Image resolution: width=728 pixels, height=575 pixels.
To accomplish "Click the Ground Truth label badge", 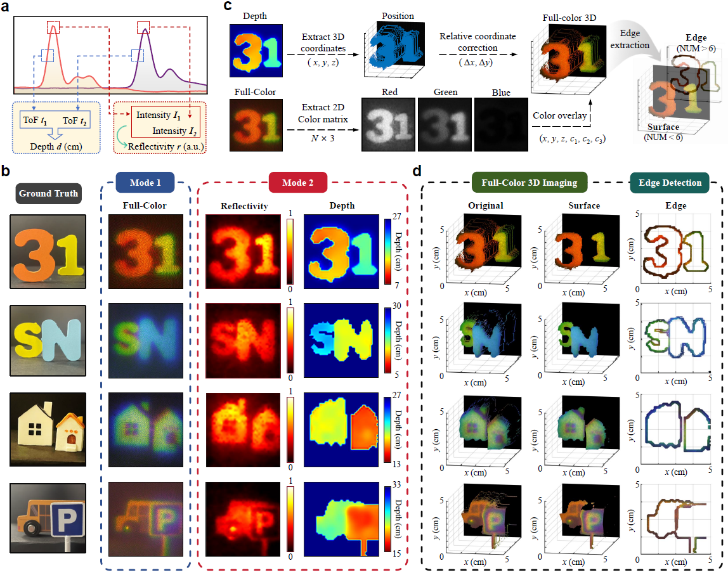I will click(48, 193).
